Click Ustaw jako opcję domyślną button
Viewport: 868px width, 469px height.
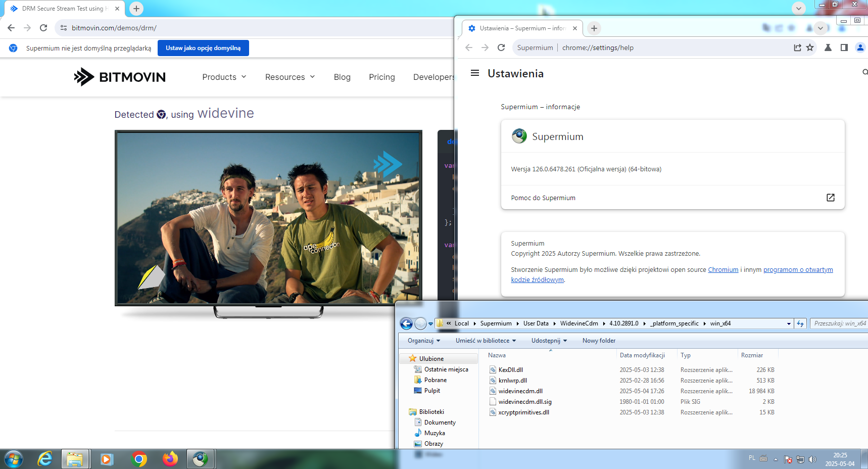(x=203, y=48)
